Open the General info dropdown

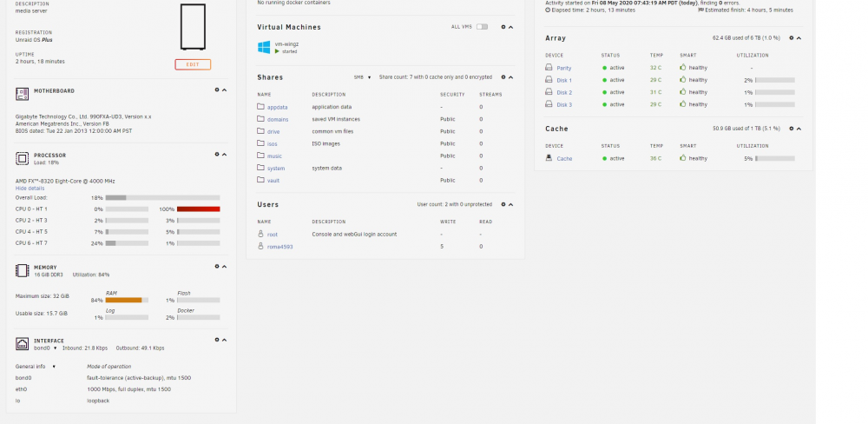[36, 367]
